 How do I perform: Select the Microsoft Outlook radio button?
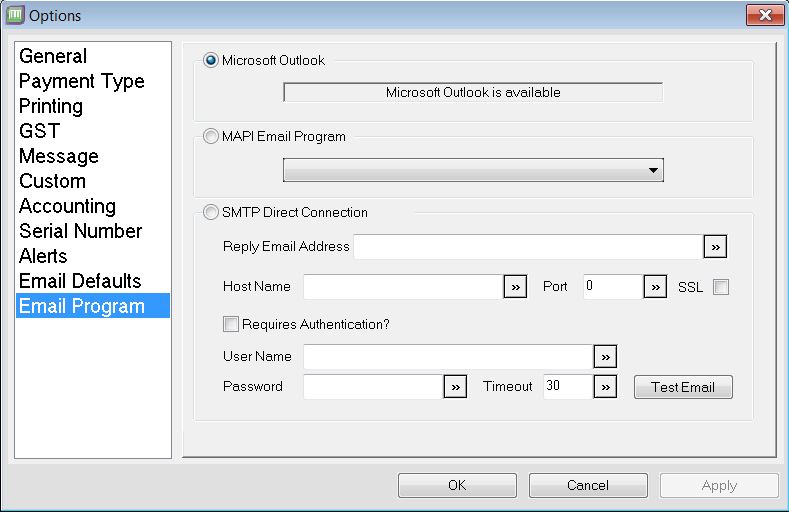[x=210, y=60]
